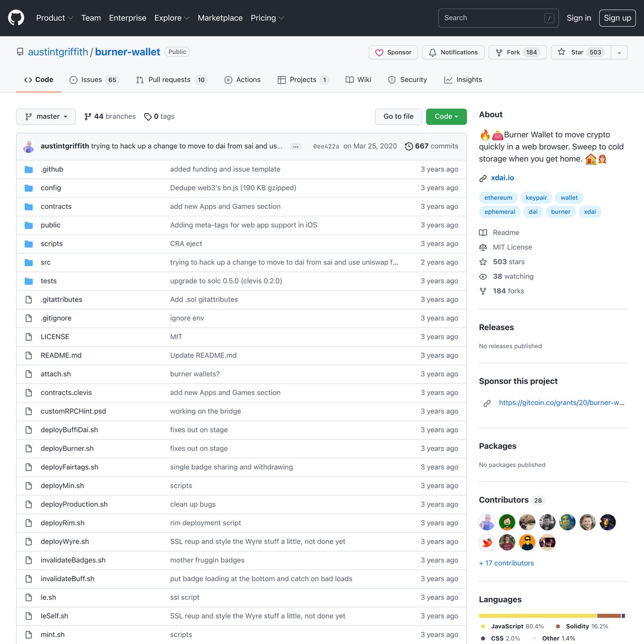Open the Pull requests tab

click(x=170, y=79)
